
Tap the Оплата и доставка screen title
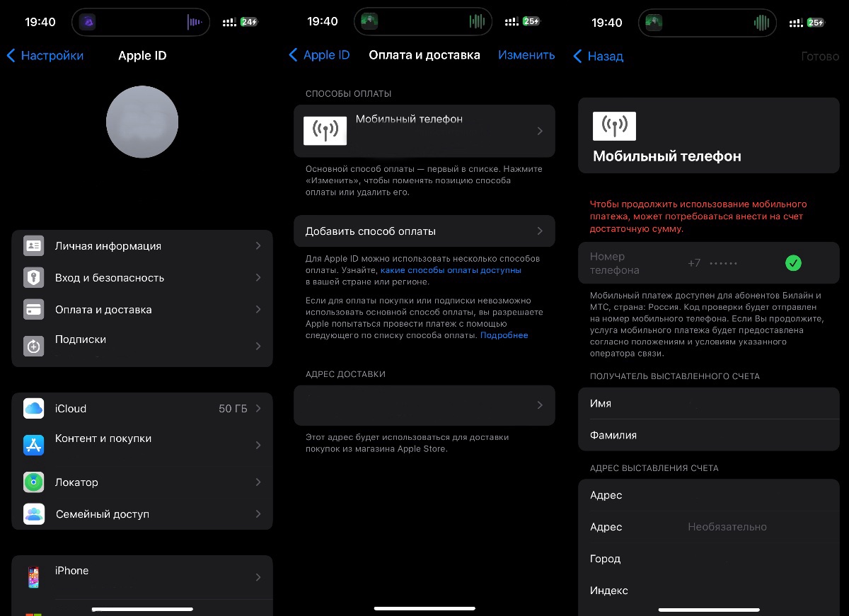click(x=424, y=55)
